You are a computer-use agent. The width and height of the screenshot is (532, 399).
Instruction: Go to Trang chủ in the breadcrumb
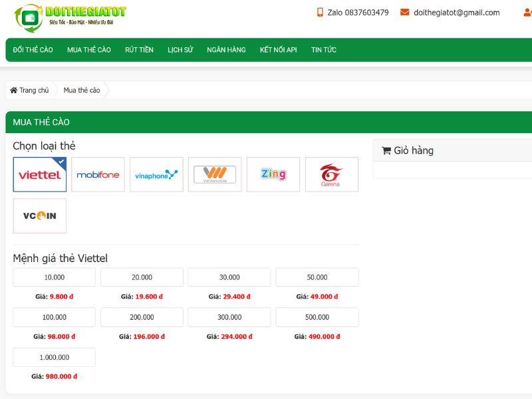pos(34,90)
